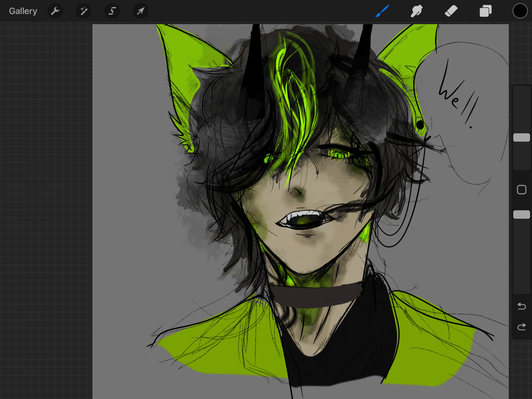Image resolution: width=532 pixels, height=399 pixels.
Task: Activate the Selection tool
Action: (112, 11)
